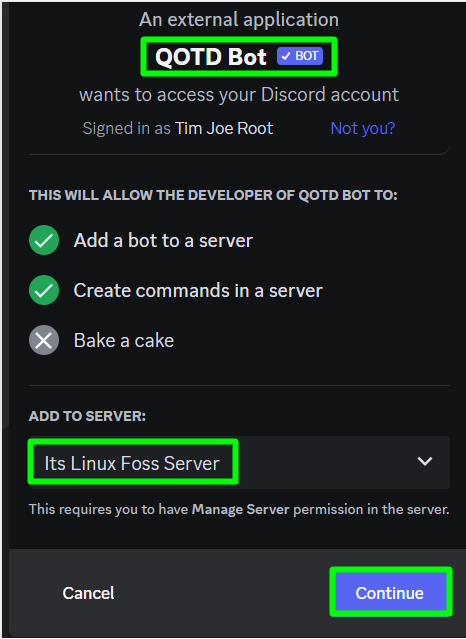Click the "Create commands in a server" permission text

point(198,291)
